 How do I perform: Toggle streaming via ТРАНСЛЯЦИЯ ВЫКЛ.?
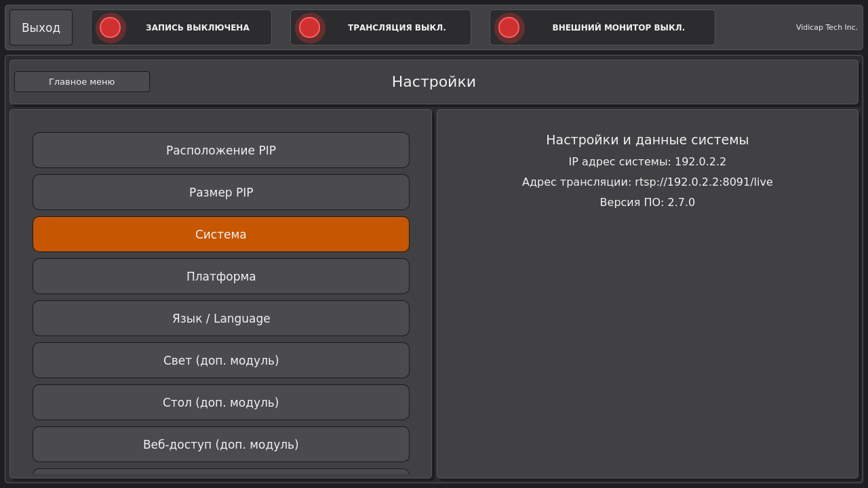pyautogui.click(x=380, y=28)
